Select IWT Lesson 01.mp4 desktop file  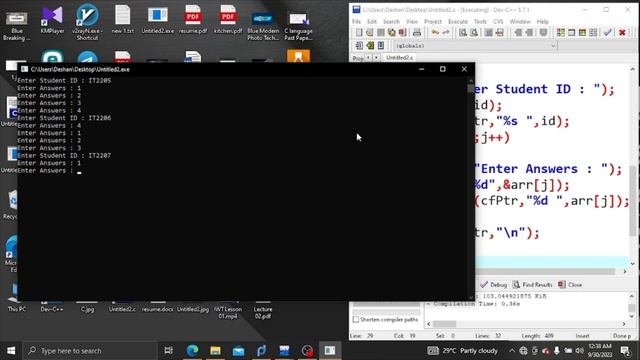tap(228, 312)
